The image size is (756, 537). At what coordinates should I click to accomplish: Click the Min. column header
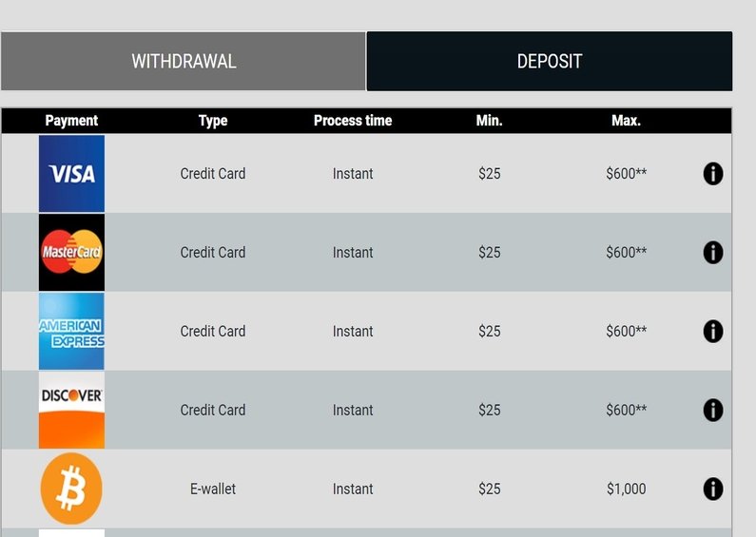coord(490,121)
